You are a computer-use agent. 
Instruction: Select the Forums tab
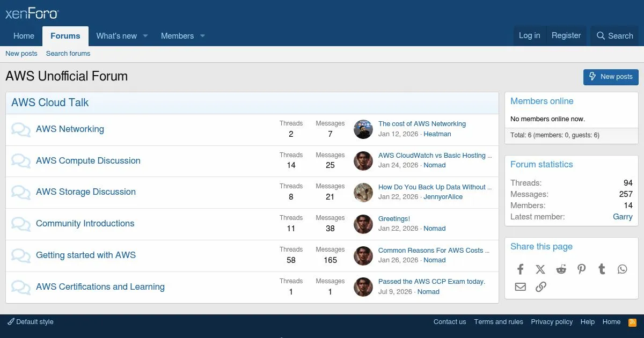(x=65, y=36)
